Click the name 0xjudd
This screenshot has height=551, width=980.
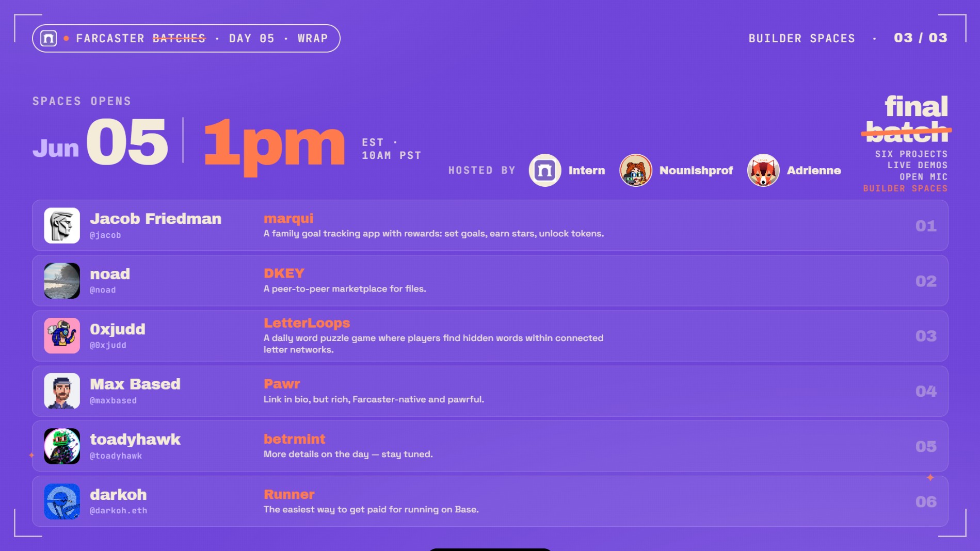click(x=118, y=329)
